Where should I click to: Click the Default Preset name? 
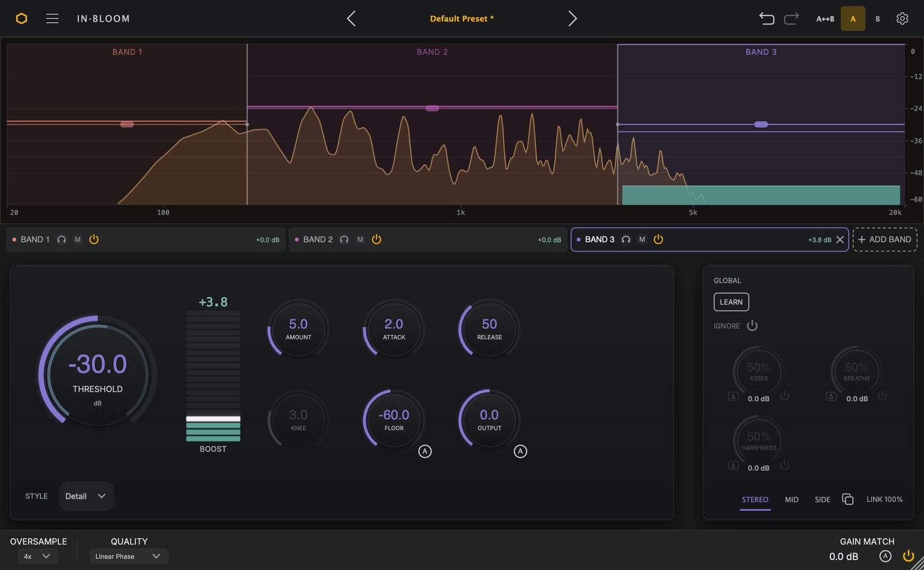[461, 18]
